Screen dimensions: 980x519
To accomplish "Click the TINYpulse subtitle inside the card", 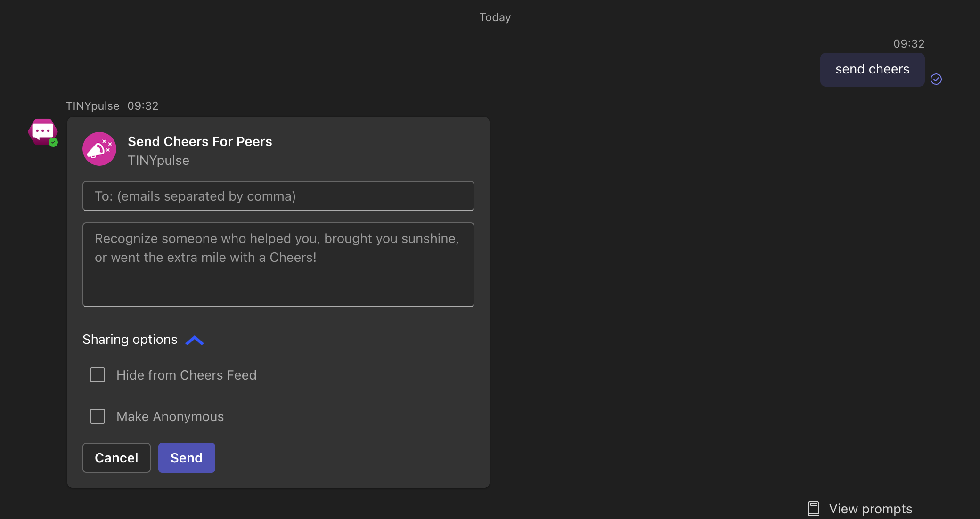I will coord(158,160).
